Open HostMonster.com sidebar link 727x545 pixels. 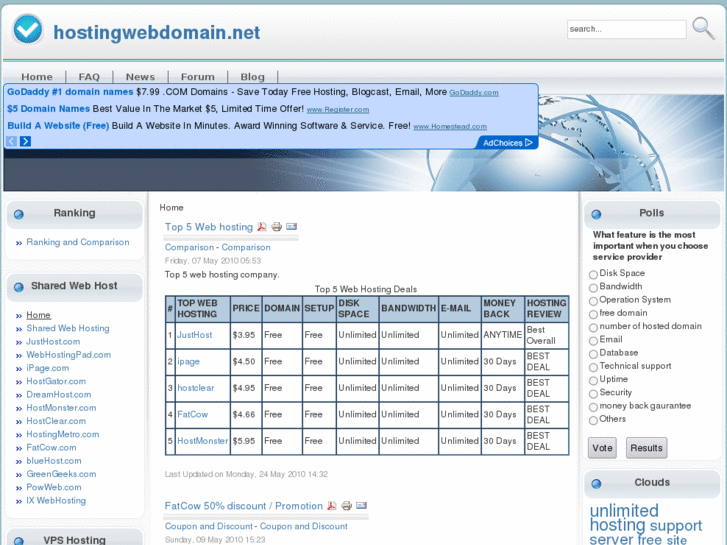[x=61, y=408]
